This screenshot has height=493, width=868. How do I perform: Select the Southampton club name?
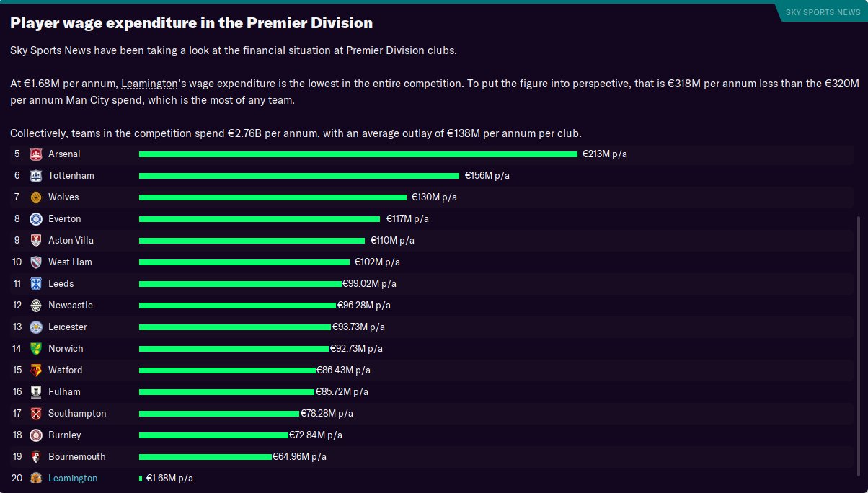(77, 414)
